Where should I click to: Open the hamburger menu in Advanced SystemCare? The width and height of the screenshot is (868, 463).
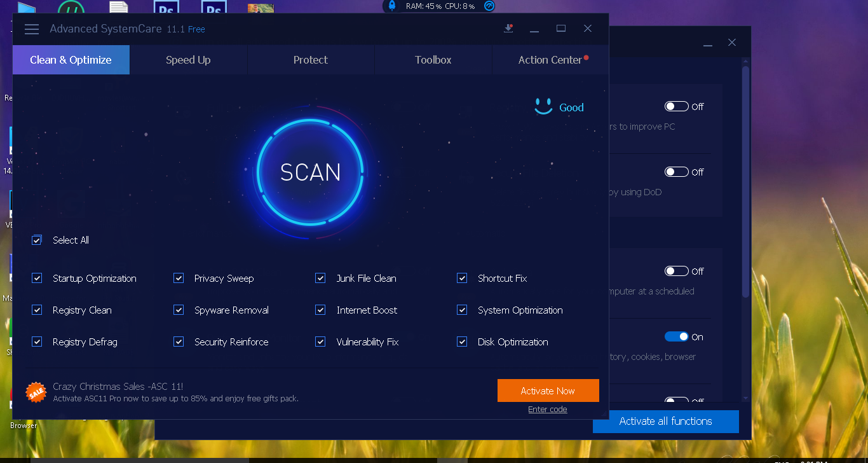pos(32,29)
